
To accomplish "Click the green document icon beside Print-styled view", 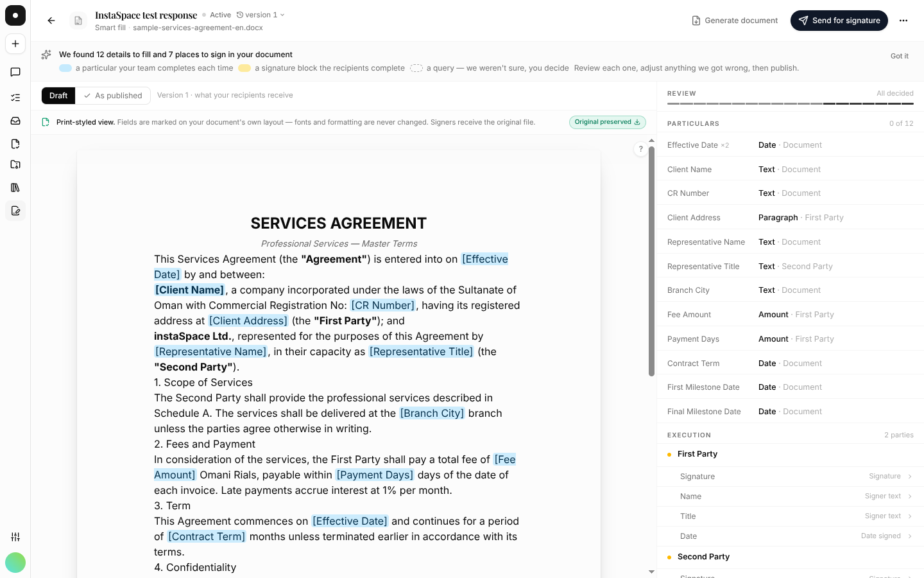I will 46,122.
